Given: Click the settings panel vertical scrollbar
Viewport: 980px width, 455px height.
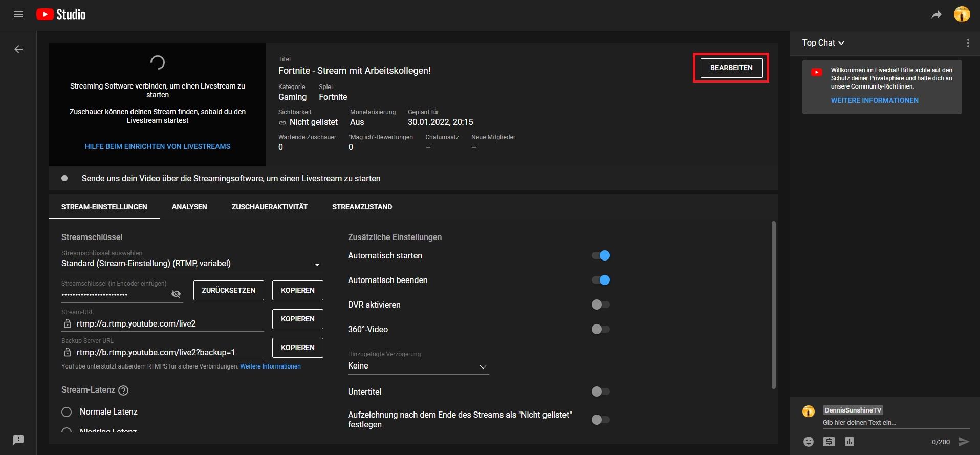Looking at the screenshot, I should click(773, 305).
